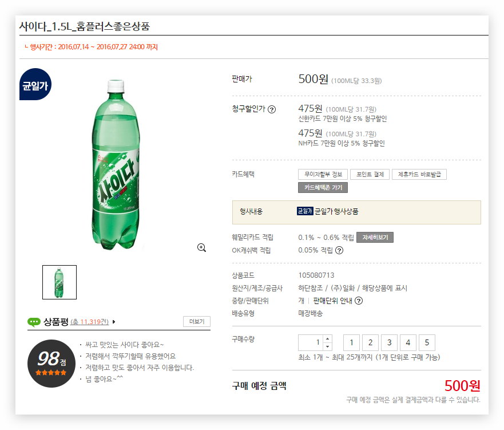Click the 균일가 badge on product image

35,86
